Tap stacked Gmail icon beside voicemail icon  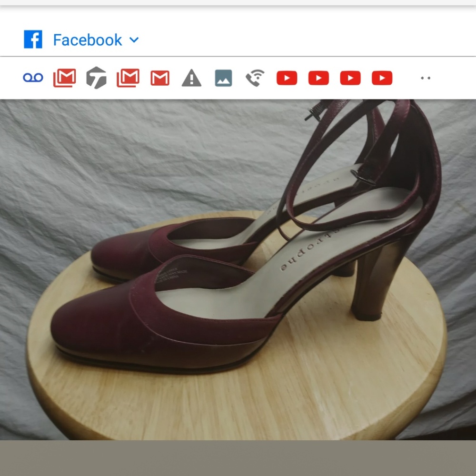(64, 78)
